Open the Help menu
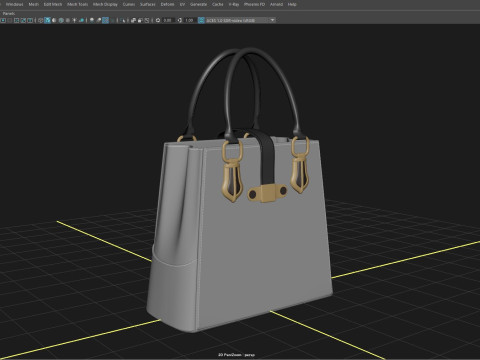 (x=292, y=4)
